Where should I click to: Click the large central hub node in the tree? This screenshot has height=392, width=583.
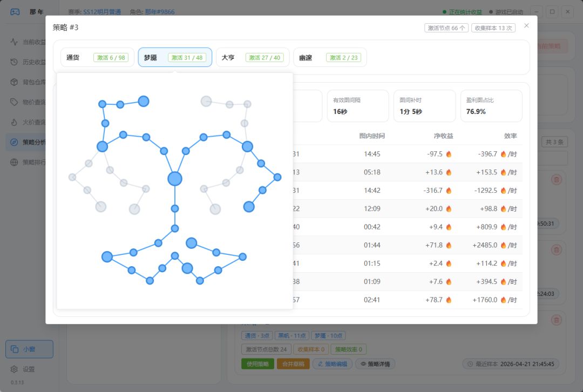pyautogui.click(x=175, y=179)
